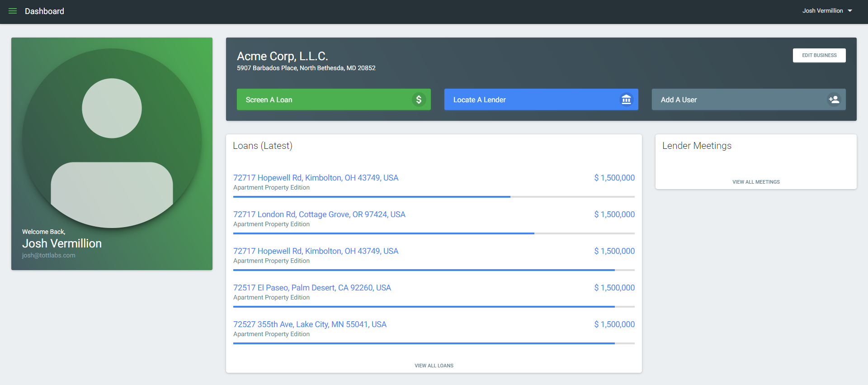Click the $1,500,000 amount for 355th Ave loan
The height and width of the screenshot is (385, 868).
(x=614, y=324)
